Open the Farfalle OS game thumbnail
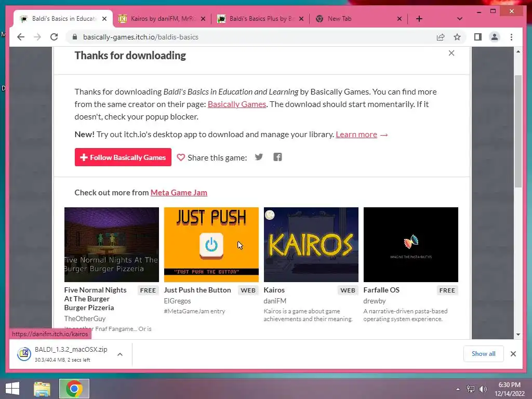 411,245
